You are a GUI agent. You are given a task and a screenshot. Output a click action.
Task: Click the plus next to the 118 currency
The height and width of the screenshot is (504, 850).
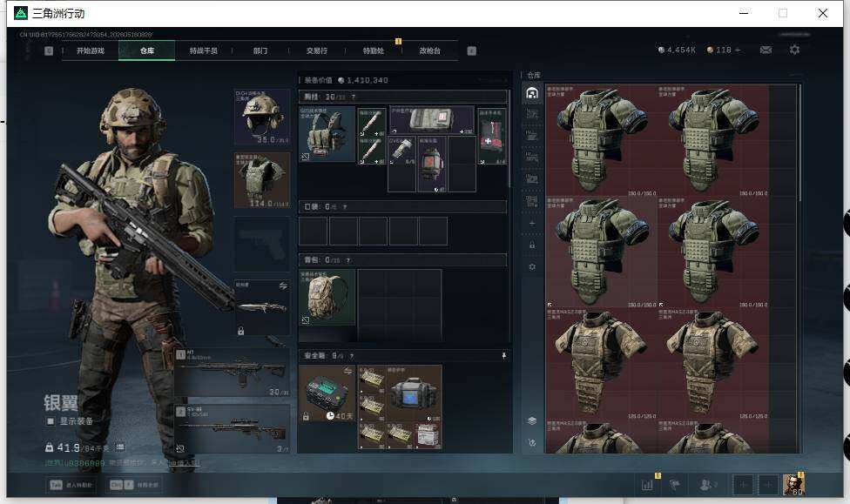(x=738, y=50)
